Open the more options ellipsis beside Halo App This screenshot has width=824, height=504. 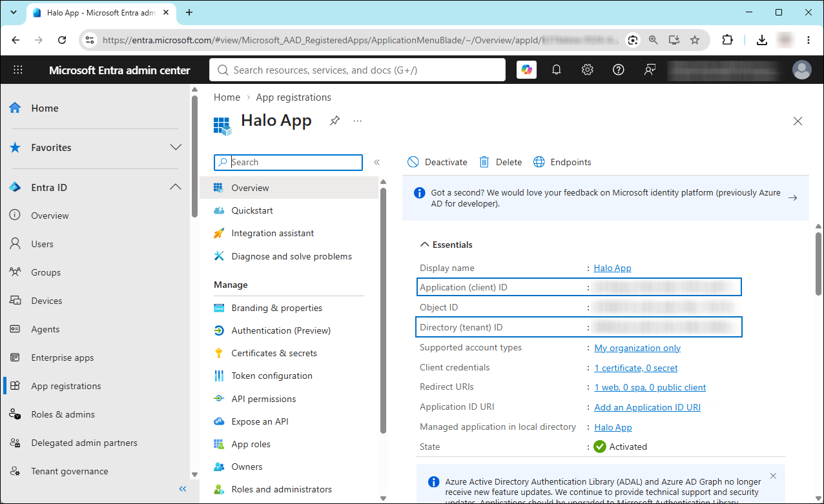coord(357,121)
